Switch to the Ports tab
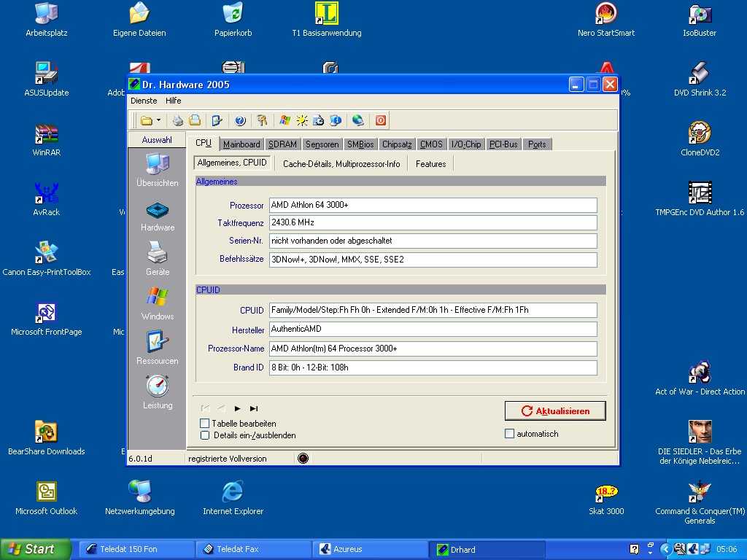Image resolution: width=747 pixels, height=560 pixels. (537, 144)
